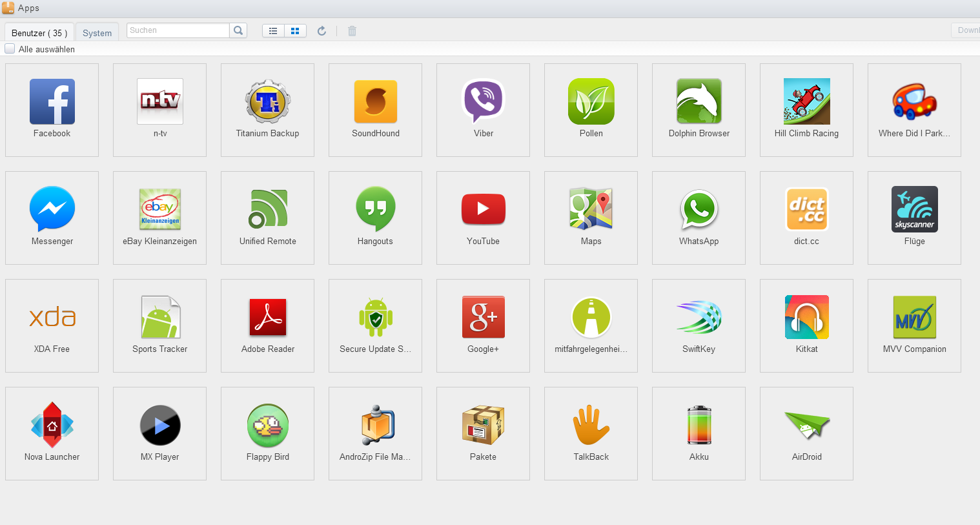Select the SwiftKey app icon
Image resolution: width=980 pixels, height=525 pixels.
point(699,318)
